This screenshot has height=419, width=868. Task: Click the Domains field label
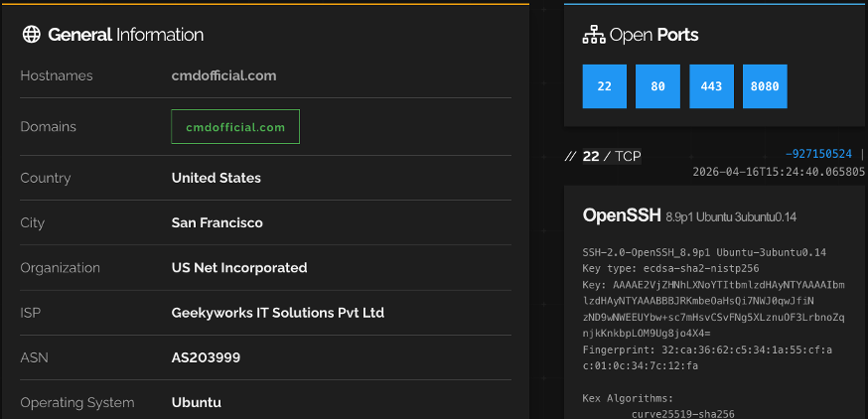(x=48, y=127)
